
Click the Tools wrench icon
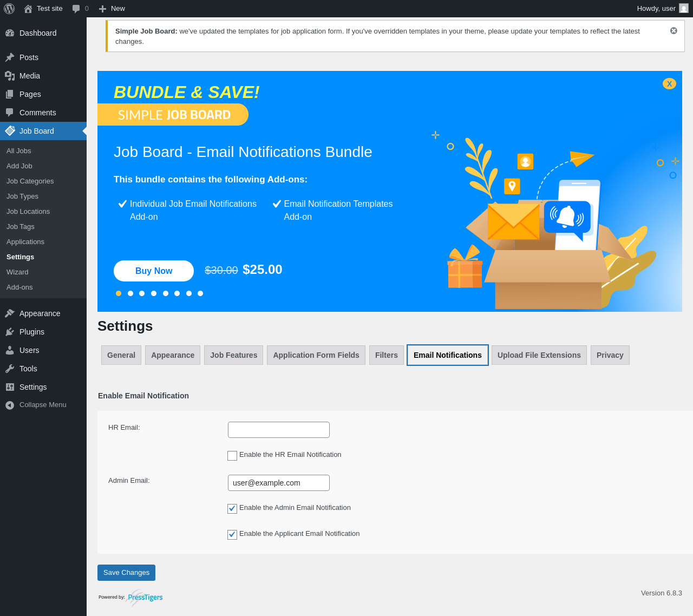10,369
